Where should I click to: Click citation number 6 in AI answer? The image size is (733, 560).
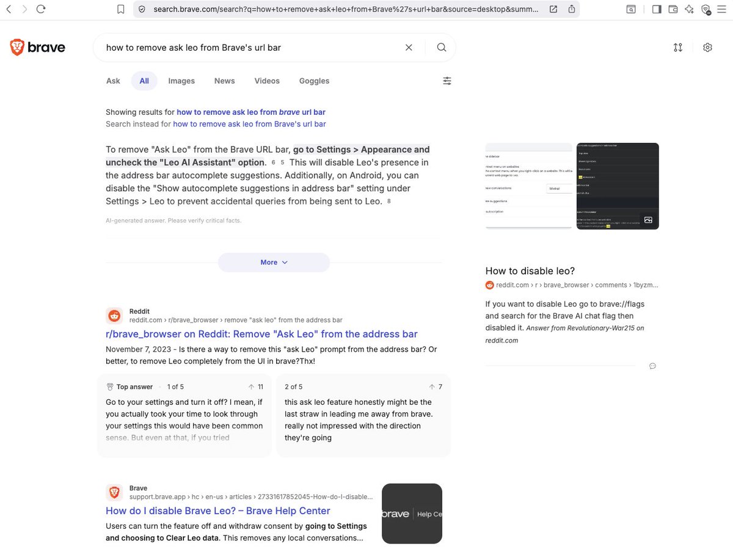click(274, 162)
